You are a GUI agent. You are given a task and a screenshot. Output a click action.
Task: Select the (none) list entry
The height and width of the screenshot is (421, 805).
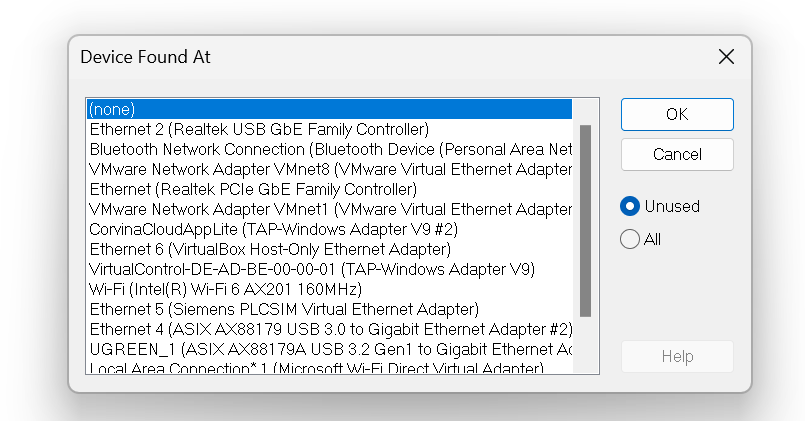(329, 109)
